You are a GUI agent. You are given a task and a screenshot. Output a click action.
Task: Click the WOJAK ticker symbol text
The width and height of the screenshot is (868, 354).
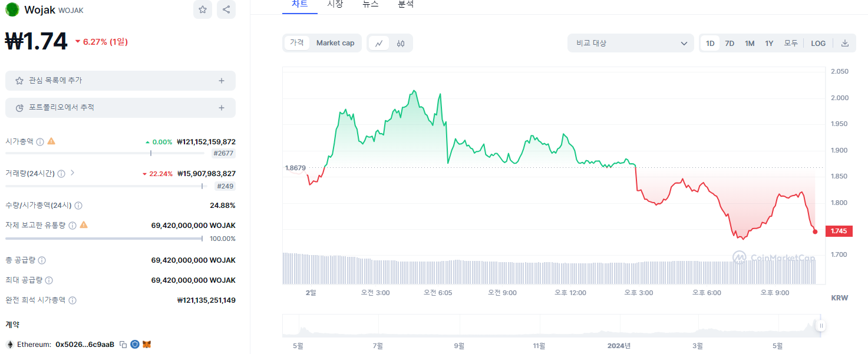pos(71,11)
